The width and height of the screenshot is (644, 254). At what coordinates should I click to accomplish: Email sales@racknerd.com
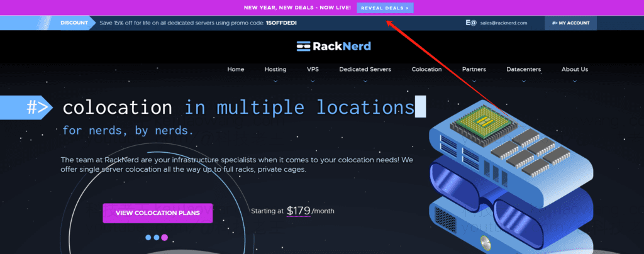tap(504, 23)
